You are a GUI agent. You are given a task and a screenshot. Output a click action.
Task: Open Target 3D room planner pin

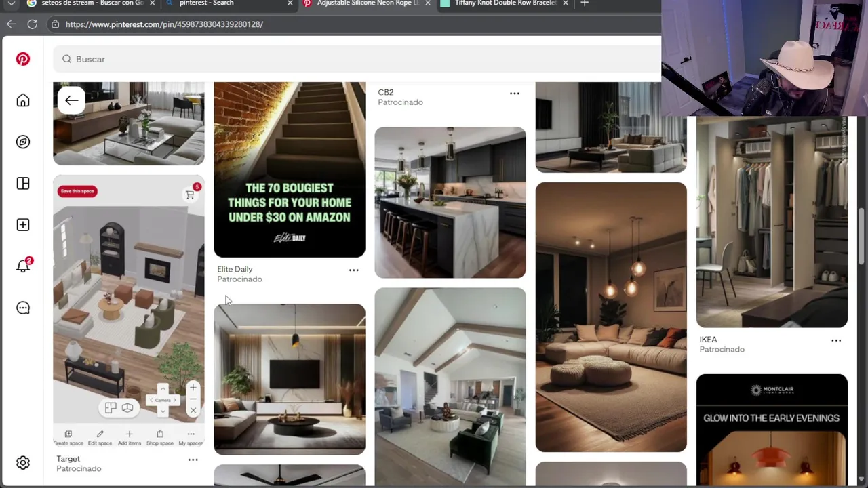tap(129, 312)
